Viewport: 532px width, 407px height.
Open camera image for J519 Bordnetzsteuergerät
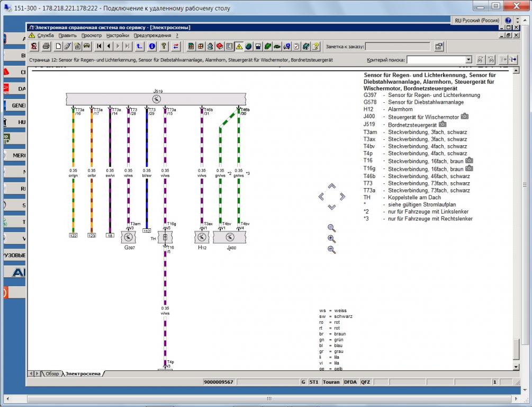(x=443, y=124)
